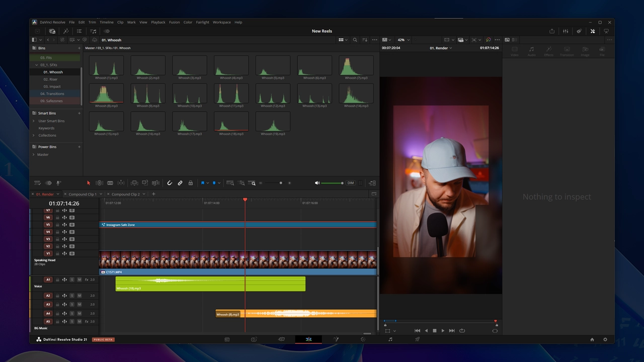This screenshot has width=644, height=362.
Task: Click the Detail Zoom icon
Action: pos(242,183)
